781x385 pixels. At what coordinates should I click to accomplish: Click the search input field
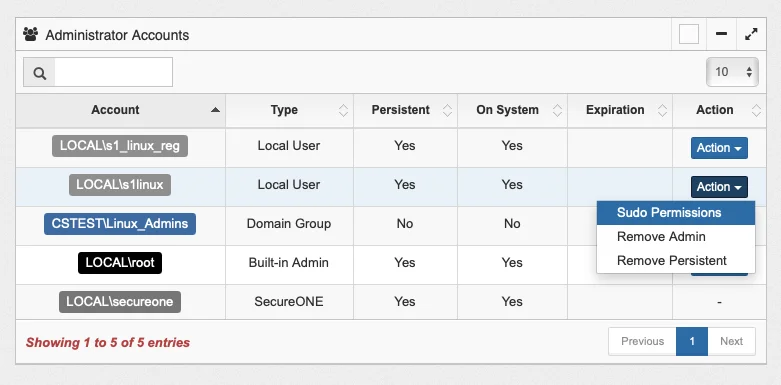click(114, 72)
